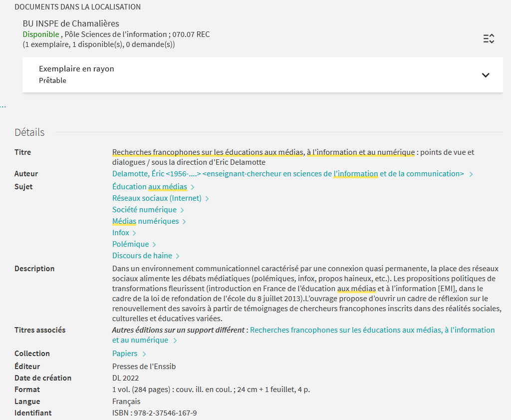
Task: Browse subject Société numérique
Action: [144, 210]
